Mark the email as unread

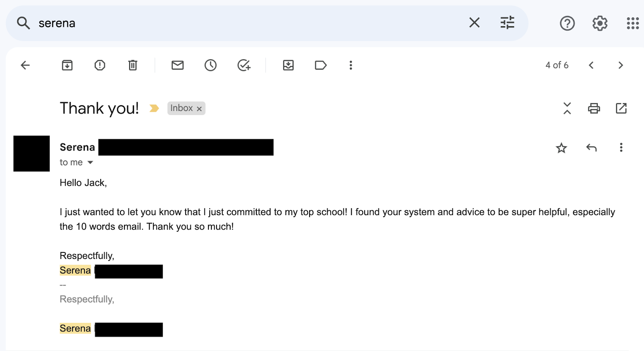point(178,65)
